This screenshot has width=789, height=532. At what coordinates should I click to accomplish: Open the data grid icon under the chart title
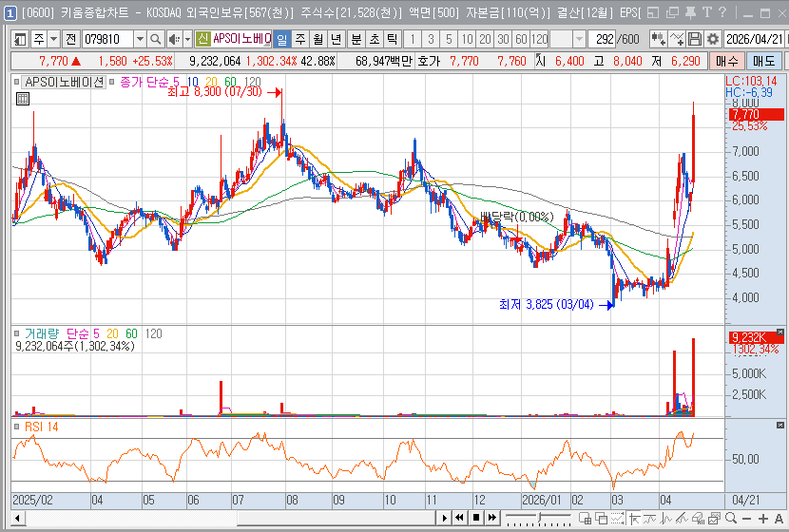[23, 99]
